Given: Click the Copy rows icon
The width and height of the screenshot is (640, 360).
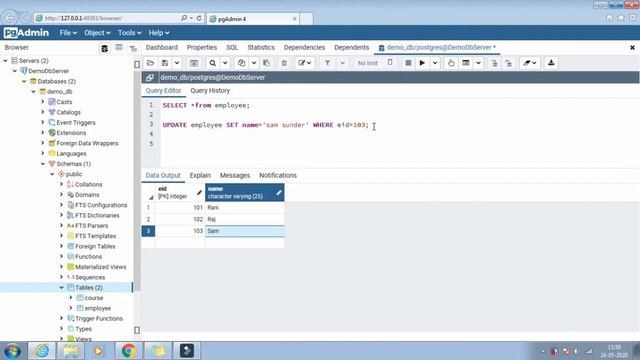Looking at the screenshot, I should (x=242, y=63).
